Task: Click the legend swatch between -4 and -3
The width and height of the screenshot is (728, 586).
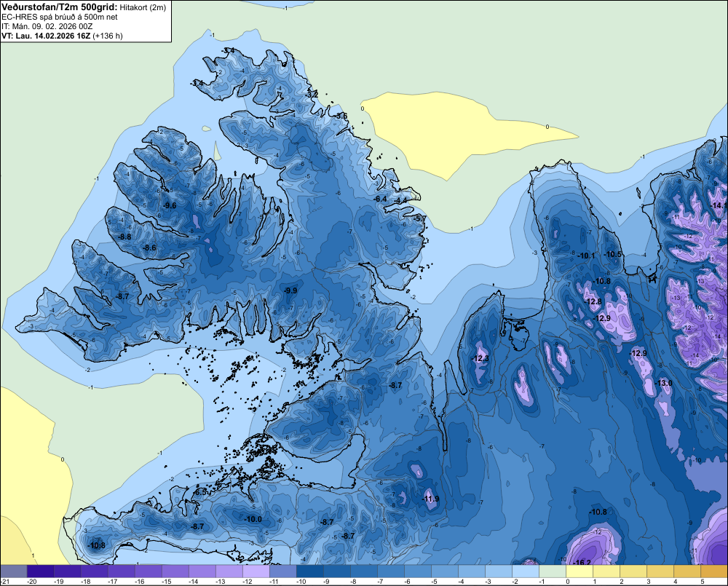Action: pos(472,571)
